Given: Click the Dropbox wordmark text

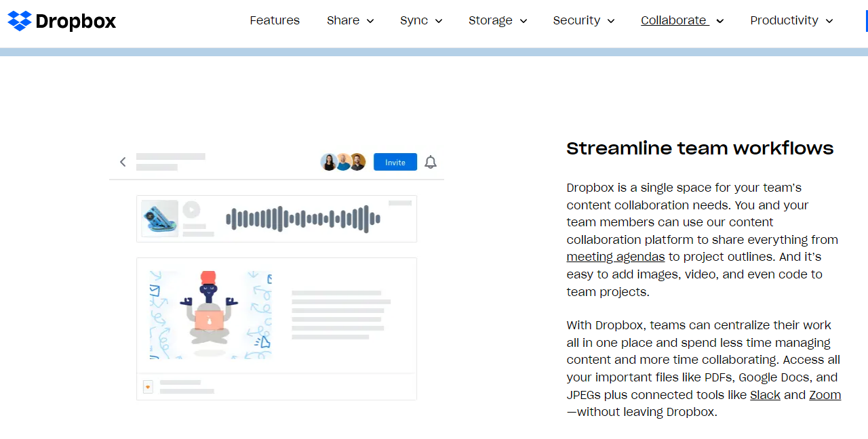Looking at the screenshot, I should point(76,22).
